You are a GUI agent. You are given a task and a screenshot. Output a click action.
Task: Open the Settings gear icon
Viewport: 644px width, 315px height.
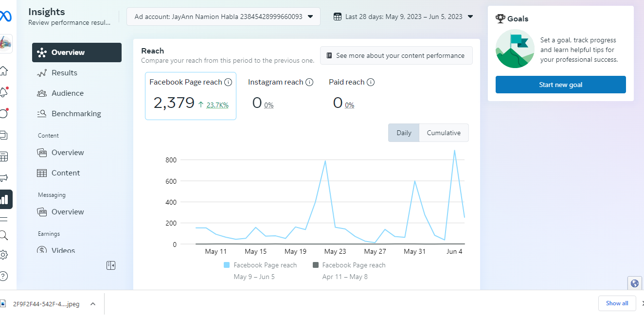click(4, 255)
